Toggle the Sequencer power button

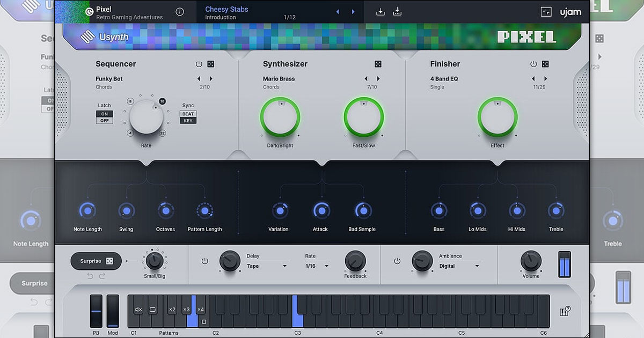(x=199, y=64)
